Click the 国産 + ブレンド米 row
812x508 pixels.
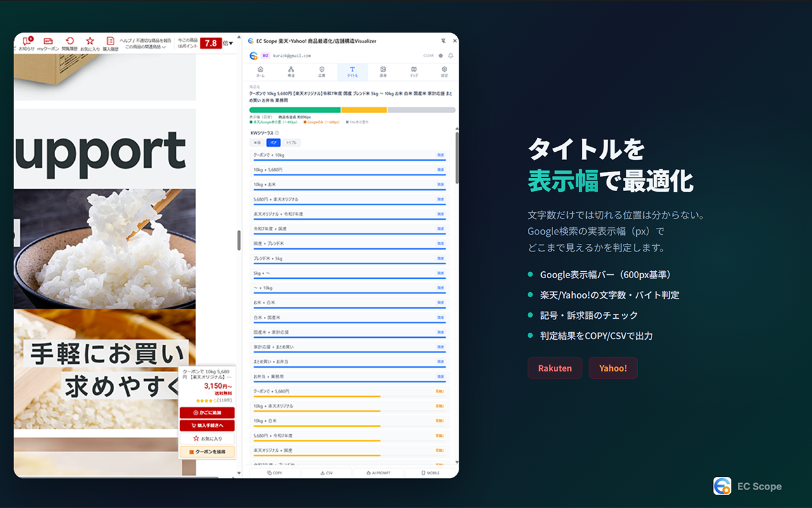[x=350, y=244]
